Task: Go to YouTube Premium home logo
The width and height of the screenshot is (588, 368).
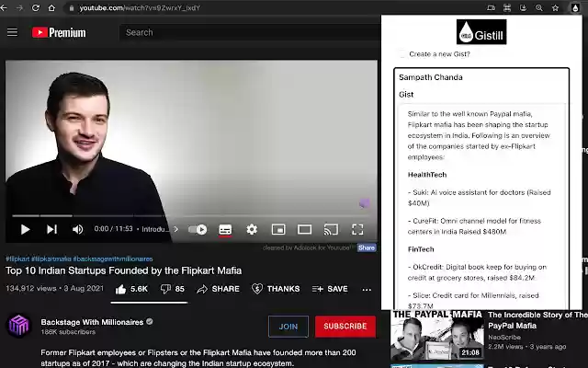Action: tap(59, 33)
